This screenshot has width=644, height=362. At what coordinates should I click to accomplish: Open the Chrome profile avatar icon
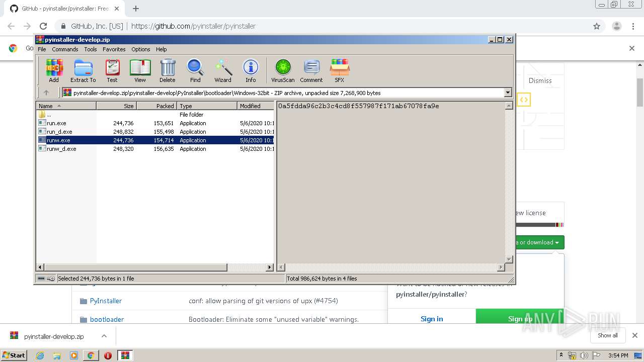point(616,26)
